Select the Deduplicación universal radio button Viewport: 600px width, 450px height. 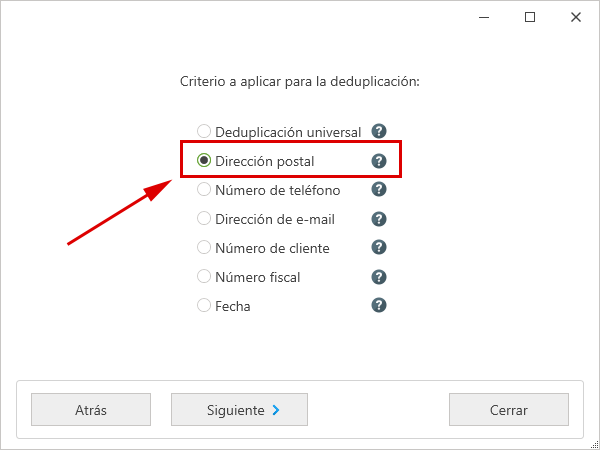(x=204, y=132)
